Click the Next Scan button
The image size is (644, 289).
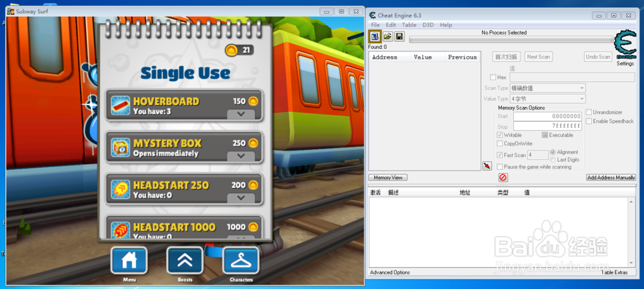tap(538, 57)
